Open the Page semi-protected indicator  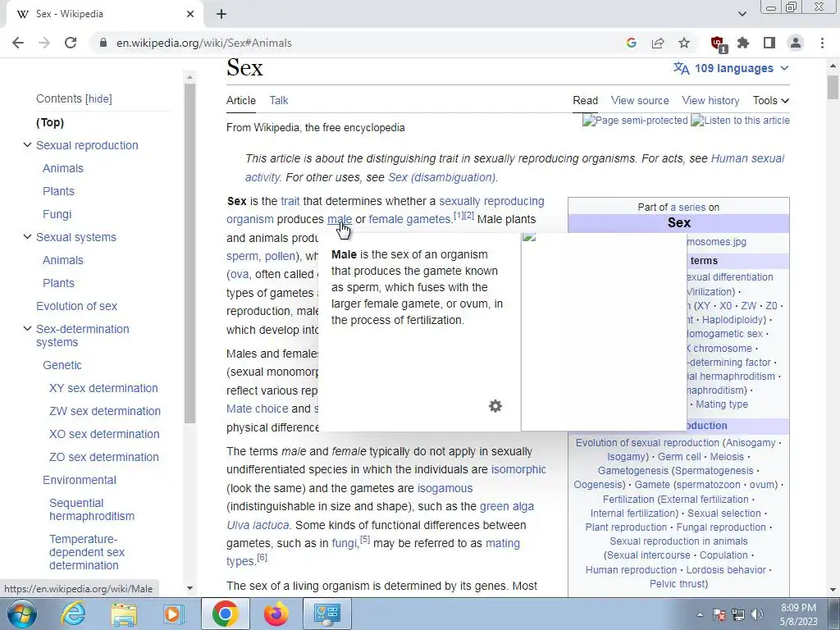coord(635,121)
